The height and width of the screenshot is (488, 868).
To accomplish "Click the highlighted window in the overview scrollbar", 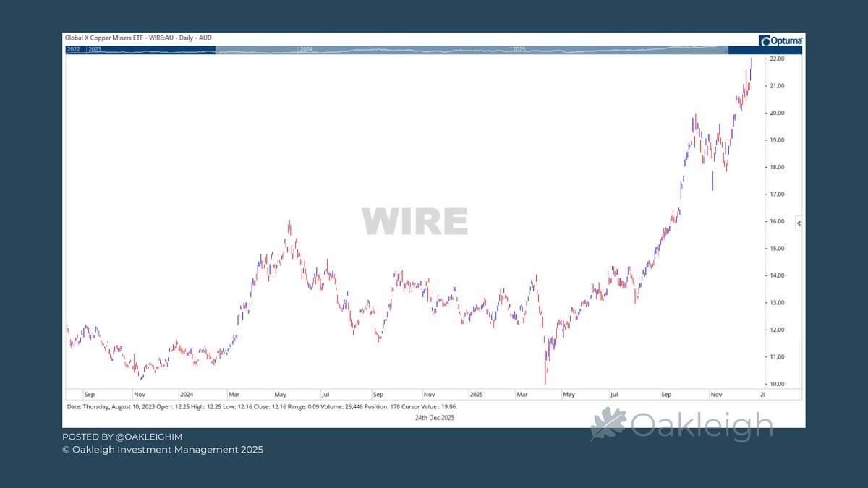I will click(472, 50).
